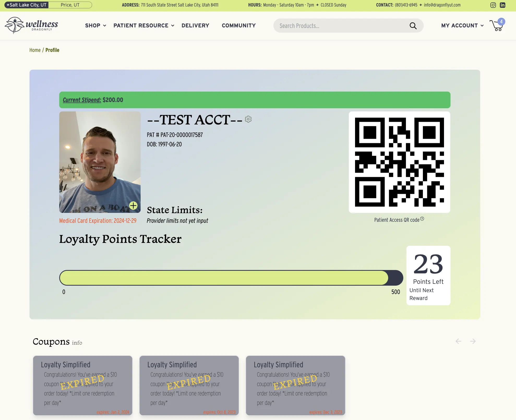Image resolution: width=516 pixels, height=420 pixels.
Task: Open coupon expiring Dec 3, 2023
Action: click(x=296, y=385)
